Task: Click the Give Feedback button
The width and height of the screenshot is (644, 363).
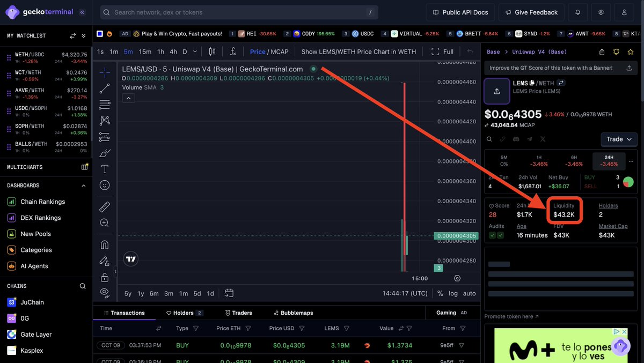Action: (531, 12)
